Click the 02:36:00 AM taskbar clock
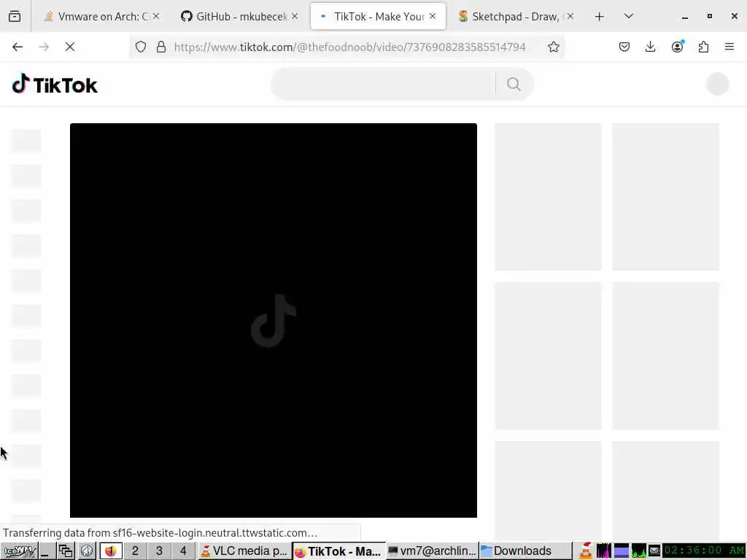This screenshot has height=560, width=747. point(704,551)
